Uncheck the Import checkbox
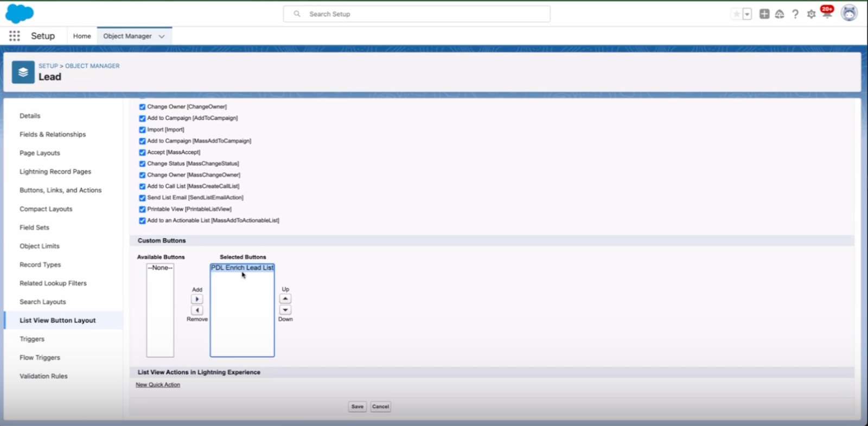868x426 pixels. point(142,130)
